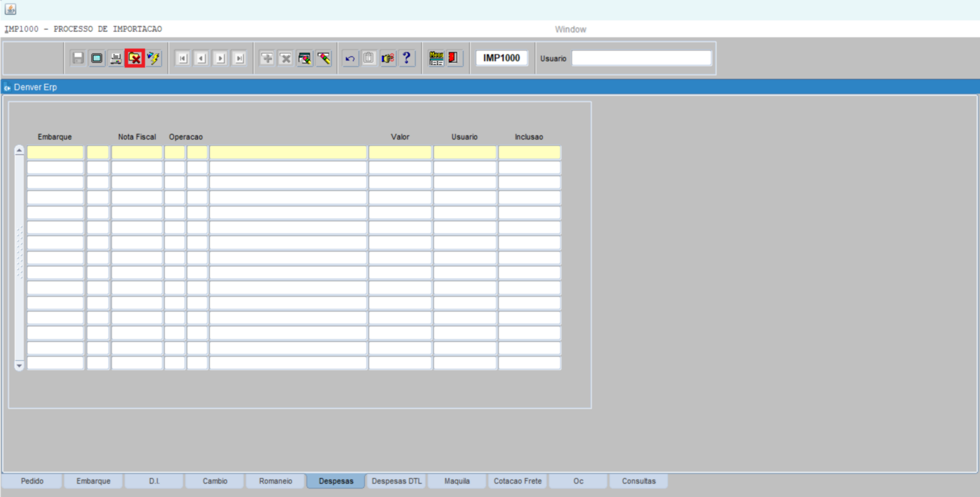Click the Print toolbar icon
Screen dimensions: 980x497
pos(116,58)
